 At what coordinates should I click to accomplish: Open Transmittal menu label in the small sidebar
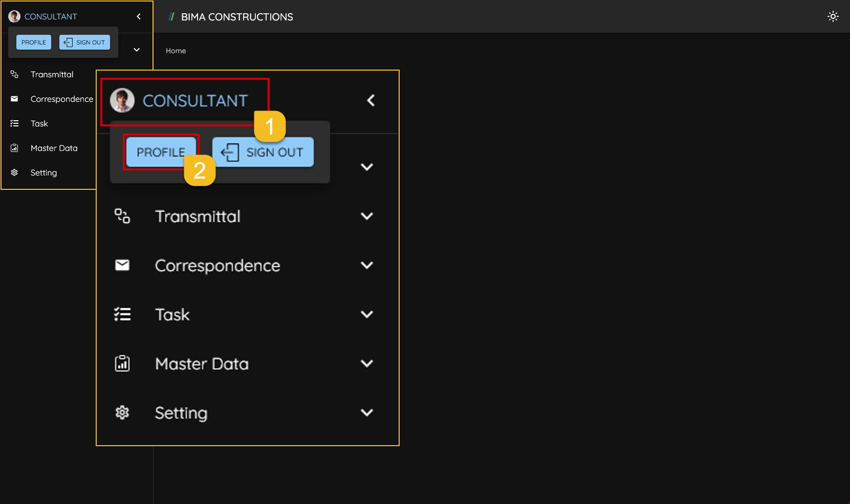[x=52, y=74]
